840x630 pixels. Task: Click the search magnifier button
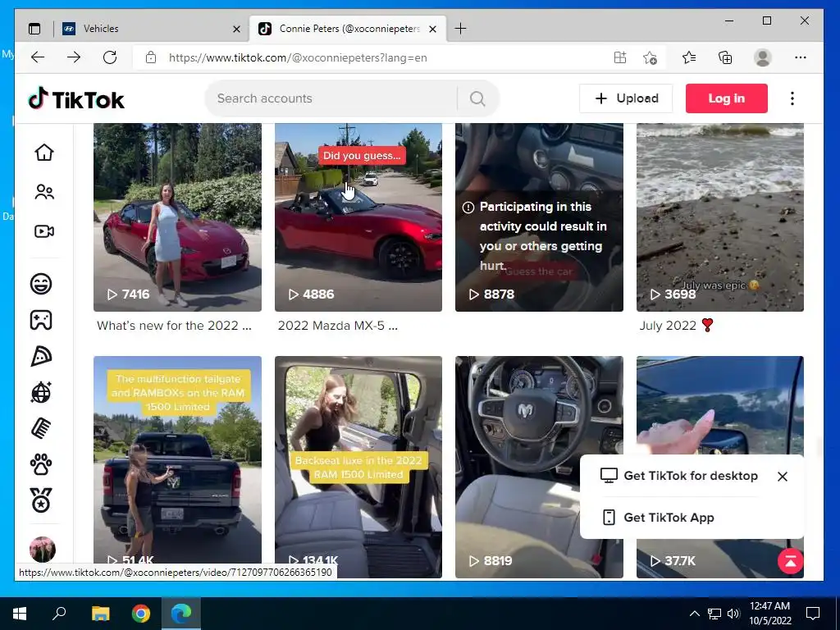(477, 98)
